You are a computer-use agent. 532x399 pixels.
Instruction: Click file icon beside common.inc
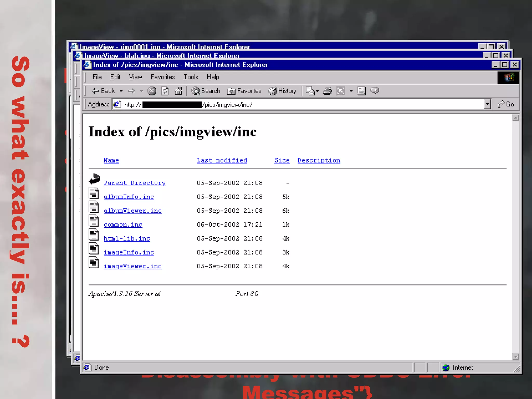pos(94,221)
